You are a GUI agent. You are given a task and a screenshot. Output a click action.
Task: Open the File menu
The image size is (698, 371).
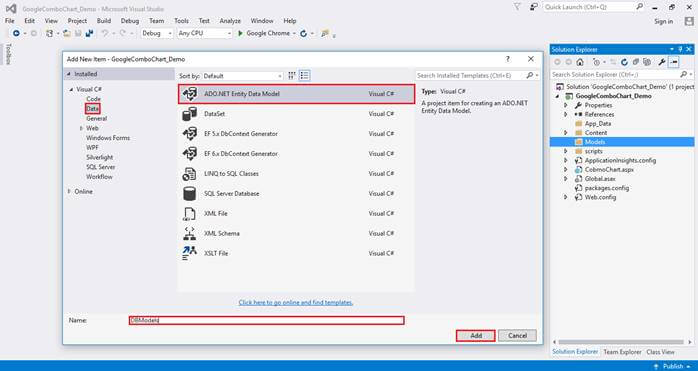coord(9,21)
